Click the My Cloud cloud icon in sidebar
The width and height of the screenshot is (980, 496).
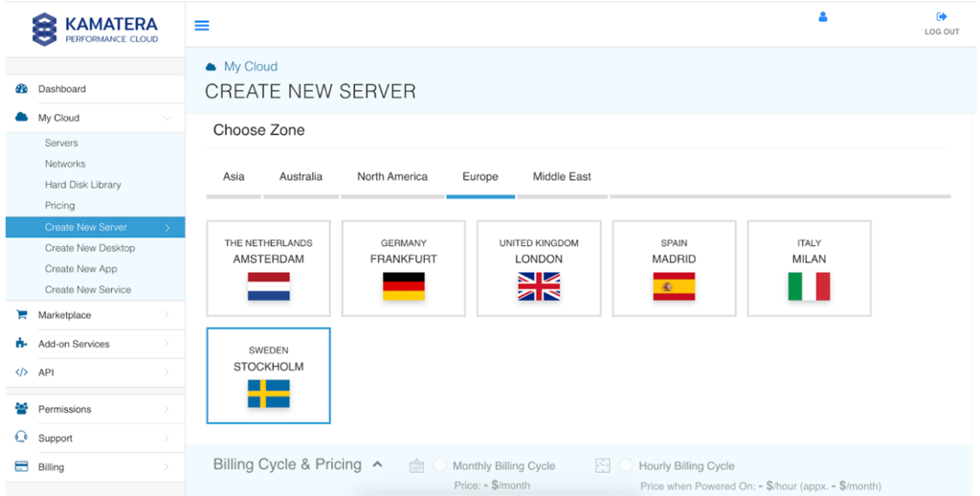(21, 117)
